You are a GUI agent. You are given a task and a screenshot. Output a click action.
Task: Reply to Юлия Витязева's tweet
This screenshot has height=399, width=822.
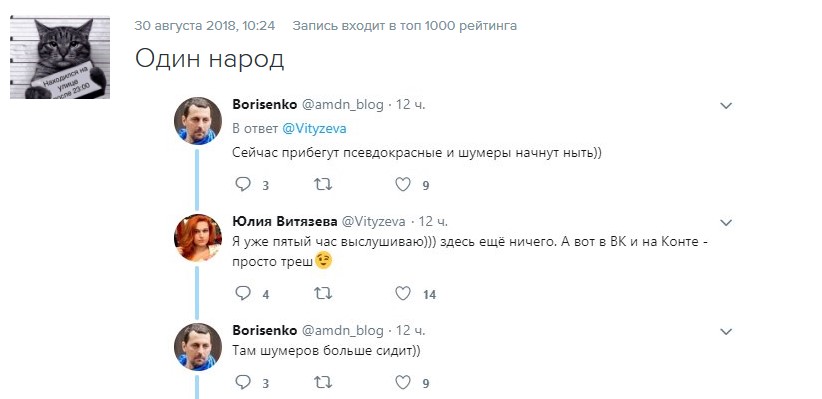pos(243,294)
